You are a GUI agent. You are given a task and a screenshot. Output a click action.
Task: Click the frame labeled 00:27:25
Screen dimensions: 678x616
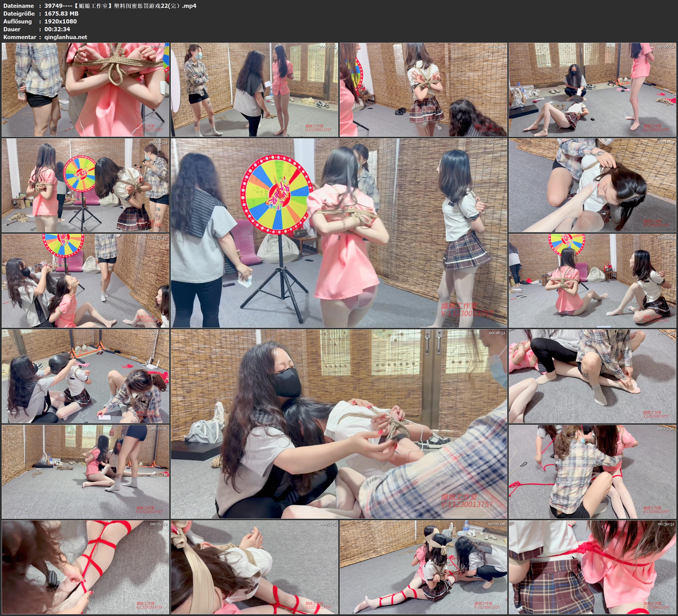coord(254,567)
